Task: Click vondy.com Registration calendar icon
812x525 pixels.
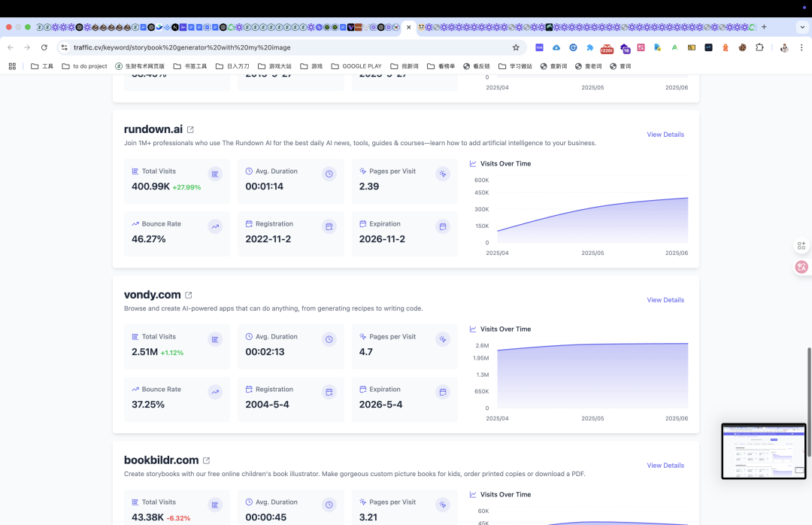Action: point(329,393)
